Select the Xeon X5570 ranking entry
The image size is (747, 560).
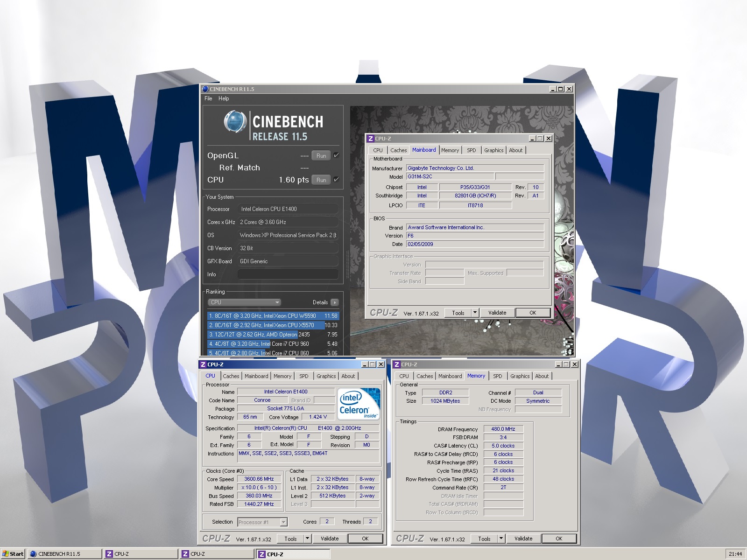click(x=273, y=325)
